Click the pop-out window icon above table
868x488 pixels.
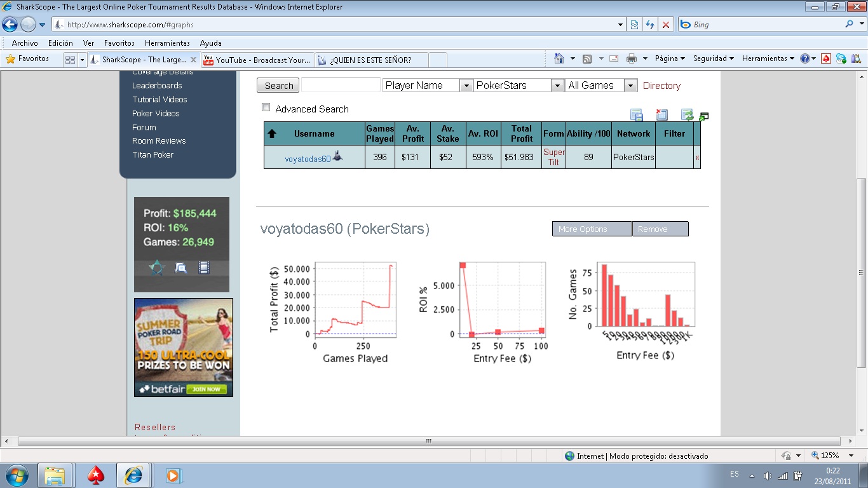click(703, 117)
